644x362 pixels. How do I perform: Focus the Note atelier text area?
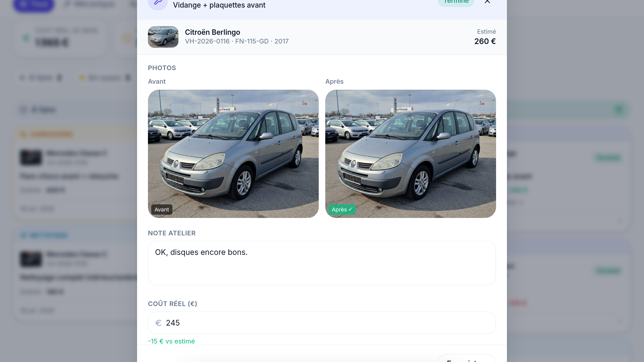[322, 263]
